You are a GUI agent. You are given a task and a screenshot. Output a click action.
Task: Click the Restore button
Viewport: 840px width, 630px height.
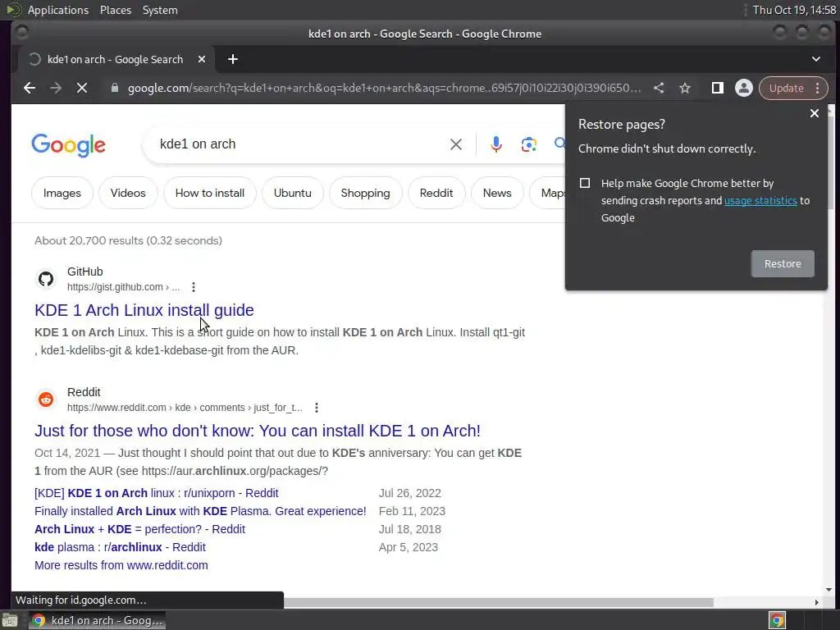(783, 263)
